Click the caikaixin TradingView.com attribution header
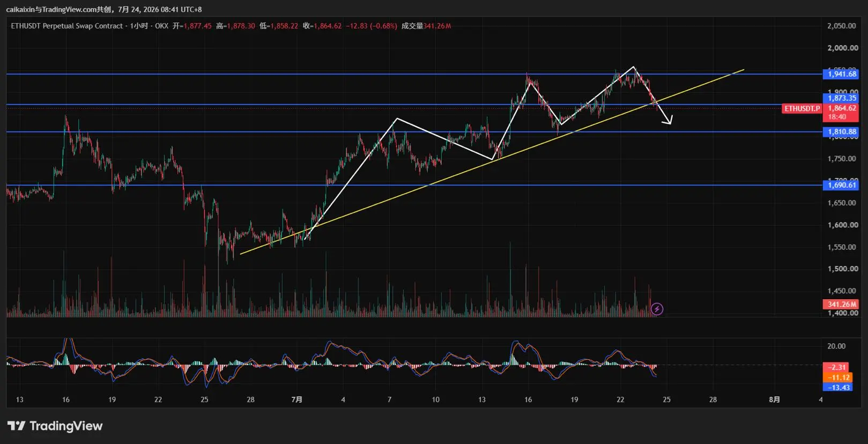Image resolution: width=868 pixels, height=444 pixels. click(104, 9)
